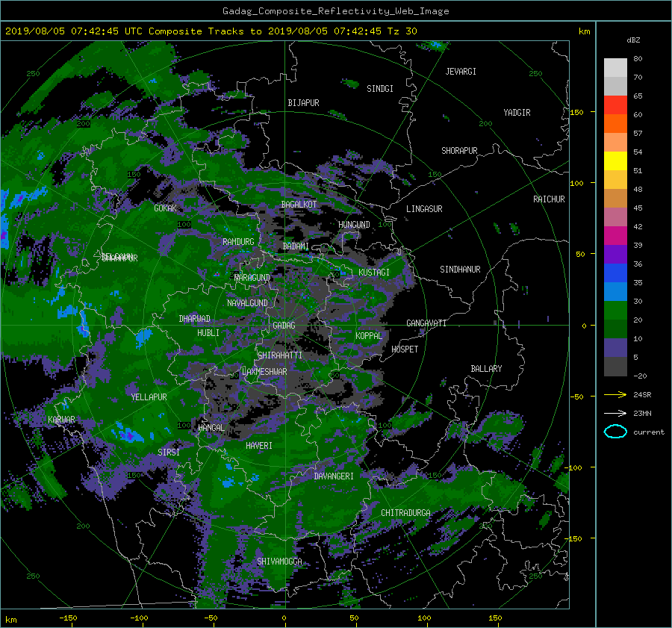The width and height of the screenshot is (672, 628).
Task: Click the NAVALGUND city label
Action: click(x=247, y=303)
